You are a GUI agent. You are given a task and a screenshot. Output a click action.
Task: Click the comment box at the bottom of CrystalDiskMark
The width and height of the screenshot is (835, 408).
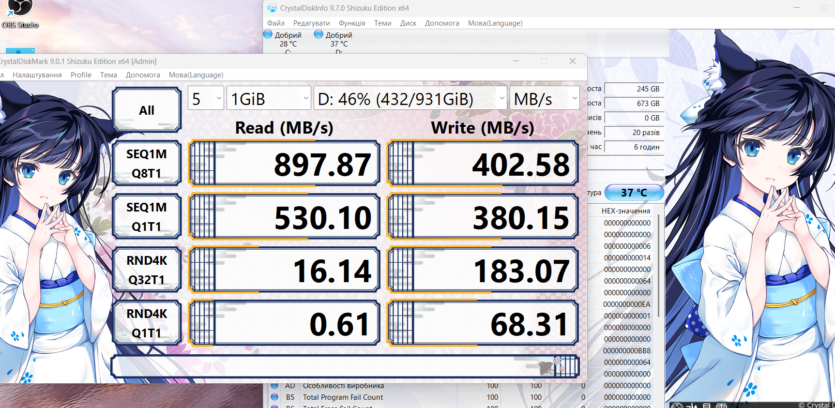point(345,366)
